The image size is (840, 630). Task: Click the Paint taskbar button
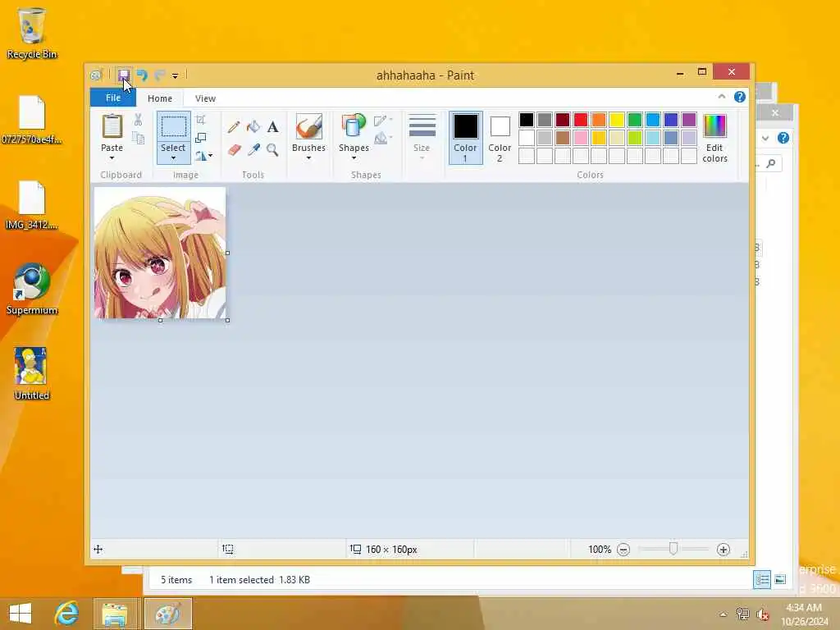(x=167, y=614)
